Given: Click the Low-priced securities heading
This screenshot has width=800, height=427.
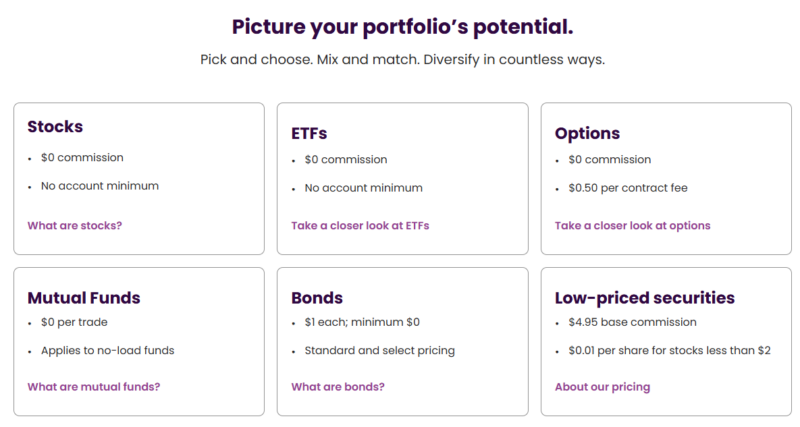Looking at the screenshot, I should click(645, 297).
